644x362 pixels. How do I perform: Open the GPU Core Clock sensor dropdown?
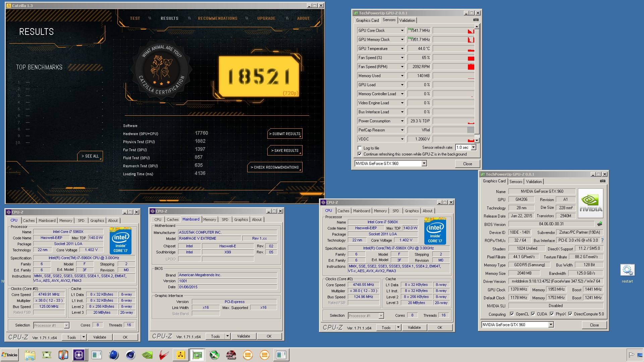402,31
